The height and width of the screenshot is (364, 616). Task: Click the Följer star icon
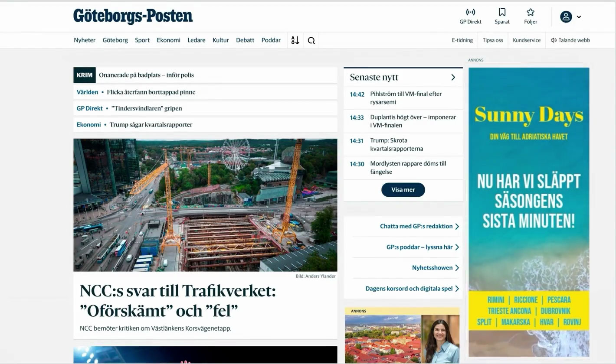(x=530, y=12)
